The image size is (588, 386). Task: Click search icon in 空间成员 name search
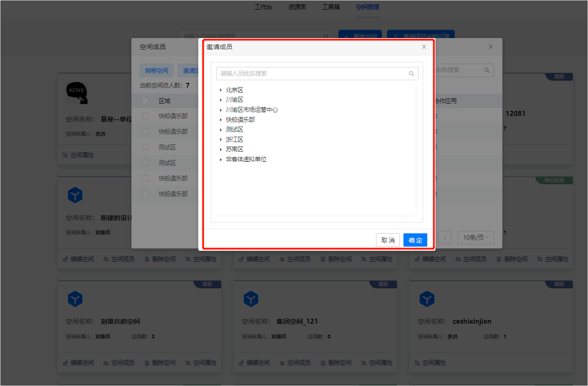(x=487, y=70)
